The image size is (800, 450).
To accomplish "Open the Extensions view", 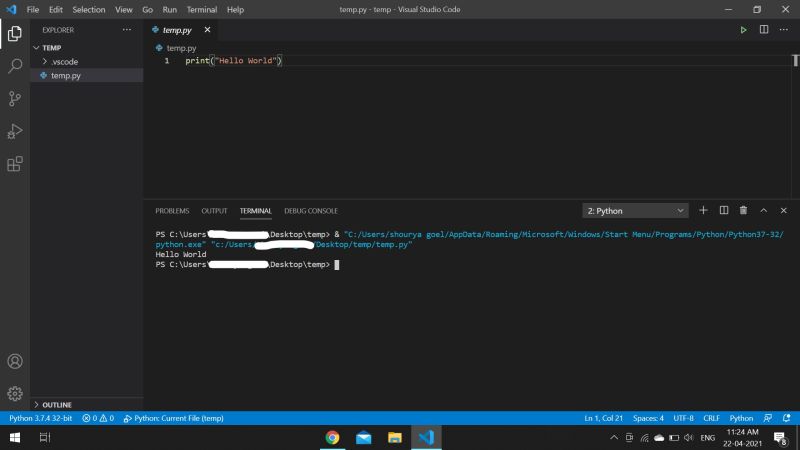I will click(15, 164).
